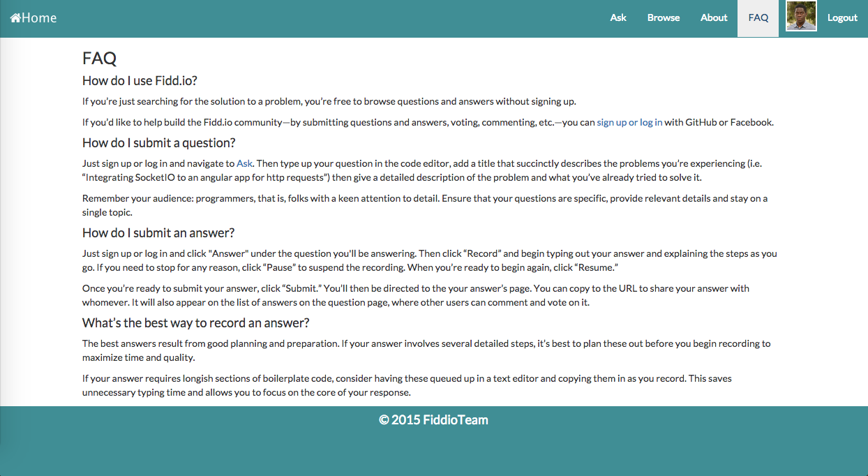Click the 'longish sections of boilerplate code' paragraph
Screen dimensions: 868x476
click(x=407, y=385)
